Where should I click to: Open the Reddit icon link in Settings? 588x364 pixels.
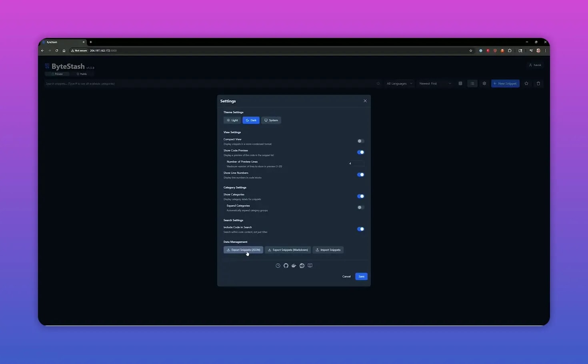tap(302, 266)
